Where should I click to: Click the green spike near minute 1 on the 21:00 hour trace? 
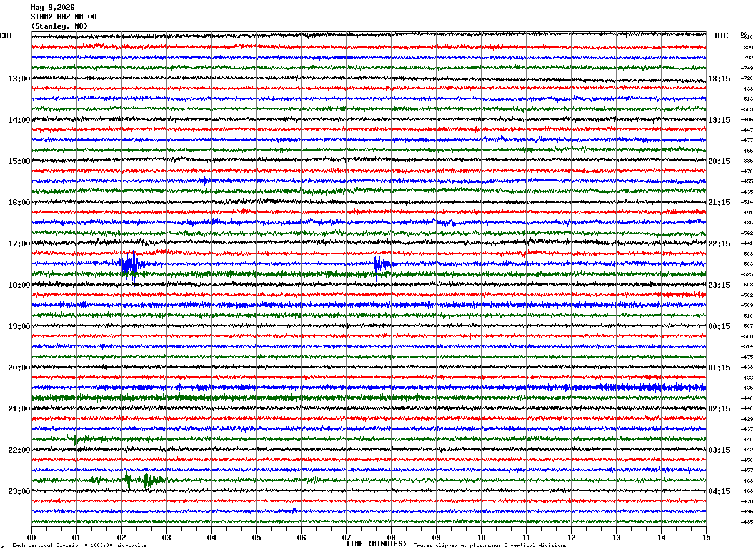[x=76, y=439]
